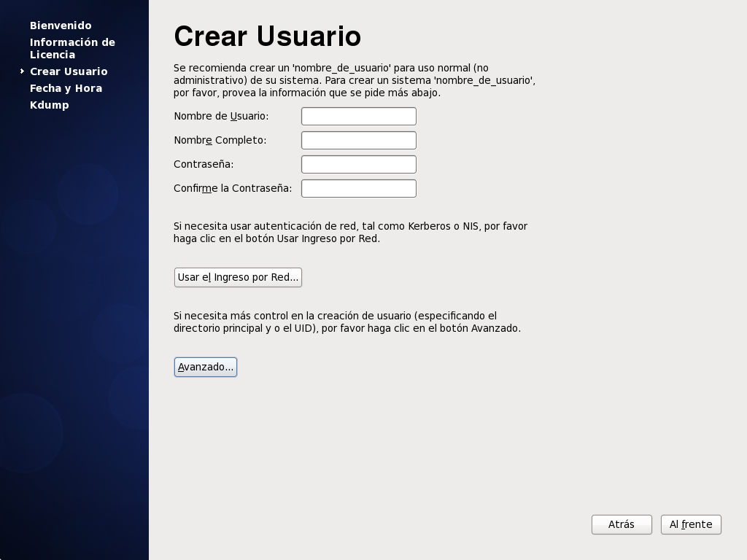Image resolution: width=747 pixels, height=560 pixels.
Task: Click the Confirme la Contraseña input box
Action: (358, 189)
